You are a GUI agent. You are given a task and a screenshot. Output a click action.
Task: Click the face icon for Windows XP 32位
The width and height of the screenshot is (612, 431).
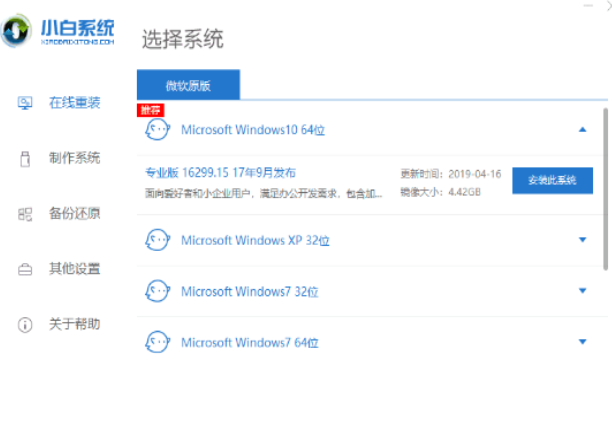(158, 240)
